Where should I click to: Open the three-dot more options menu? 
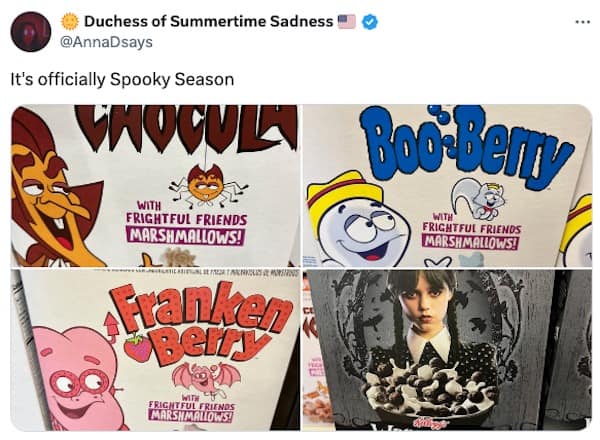pyautogui.click(x=582, y=21)
